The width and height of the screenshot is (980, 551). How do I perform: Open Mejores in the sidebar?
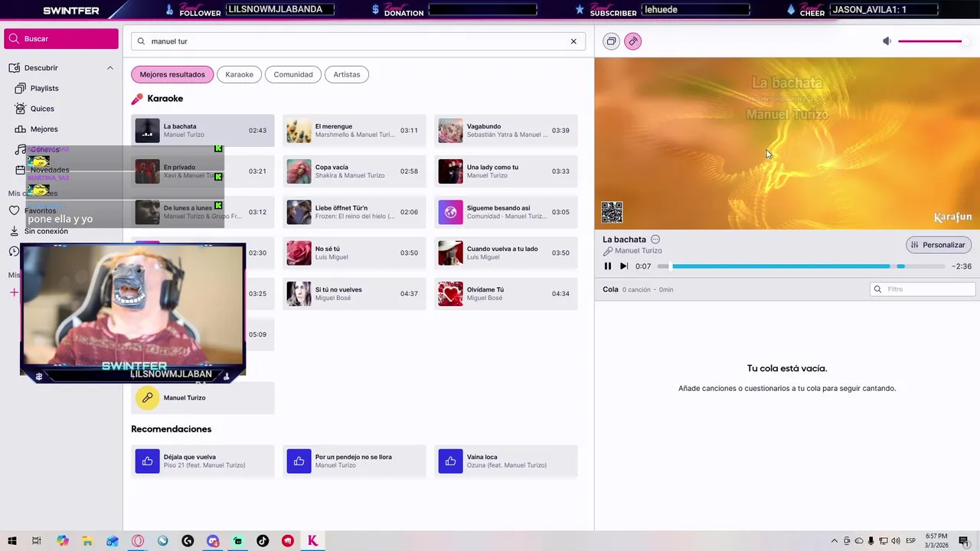coord(44,129)
